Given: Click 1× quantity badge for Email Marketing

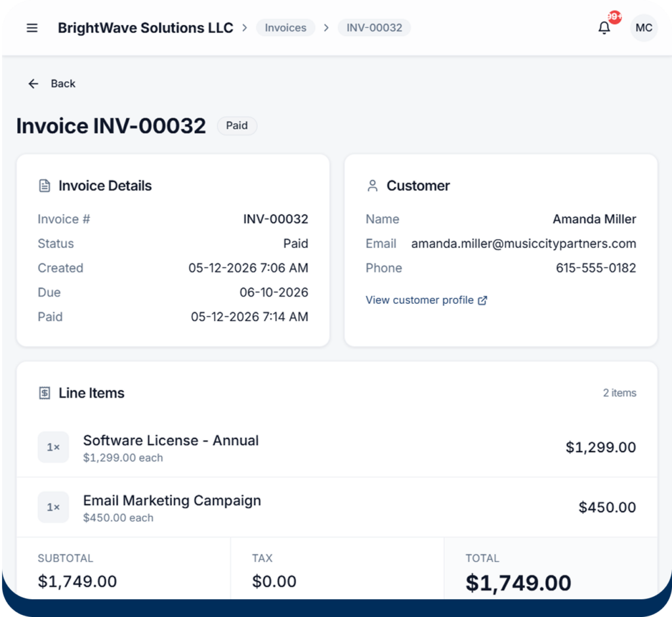Looking at the screenshot, I should pos(53,507).
